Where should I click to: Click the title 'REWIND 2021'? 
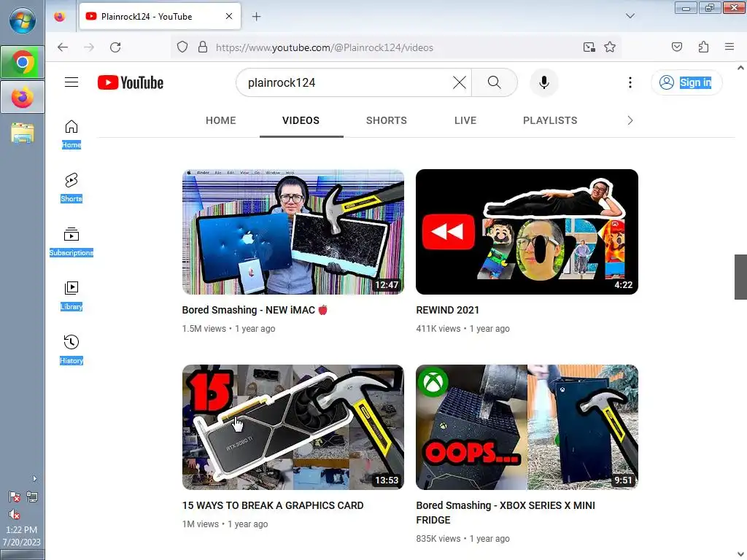pos(448,310)
